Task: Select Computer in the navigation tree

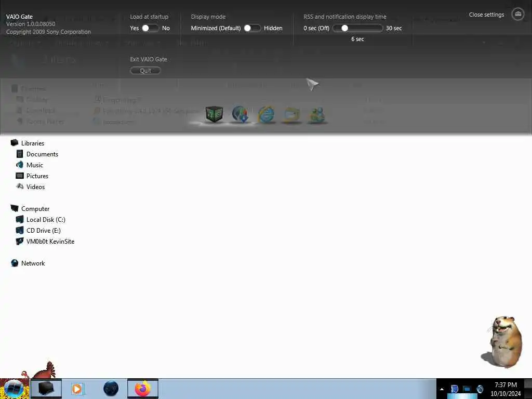Action: tap(35, 209)
